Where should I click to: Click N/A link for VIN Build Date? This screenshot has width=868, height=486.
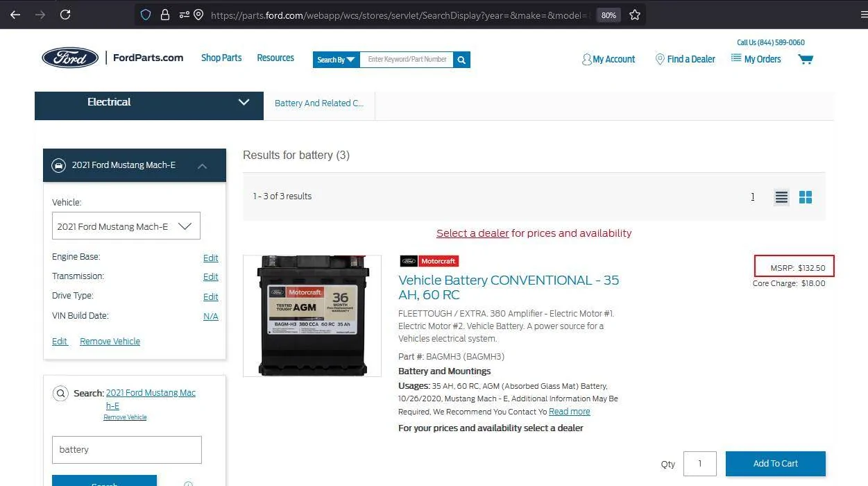[x=211, y=317]
